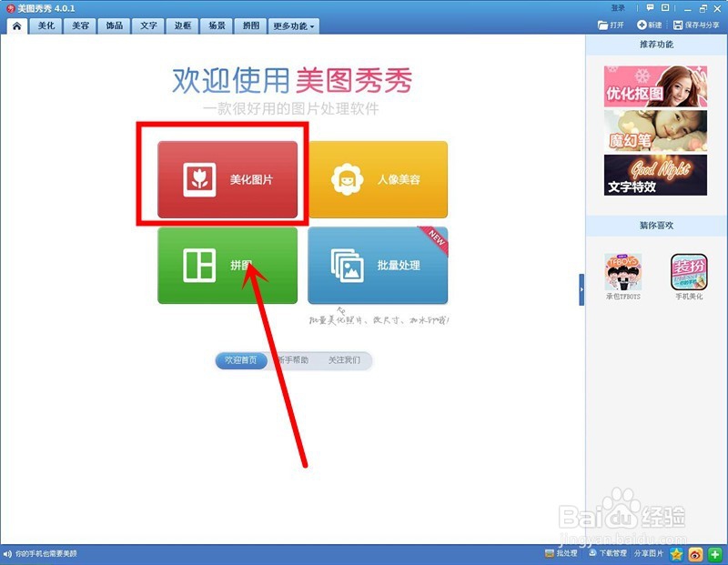This screenshot has width=728, height=565.
Task: Open the 文字特效 Good Night banner
Action: (655, 175)
